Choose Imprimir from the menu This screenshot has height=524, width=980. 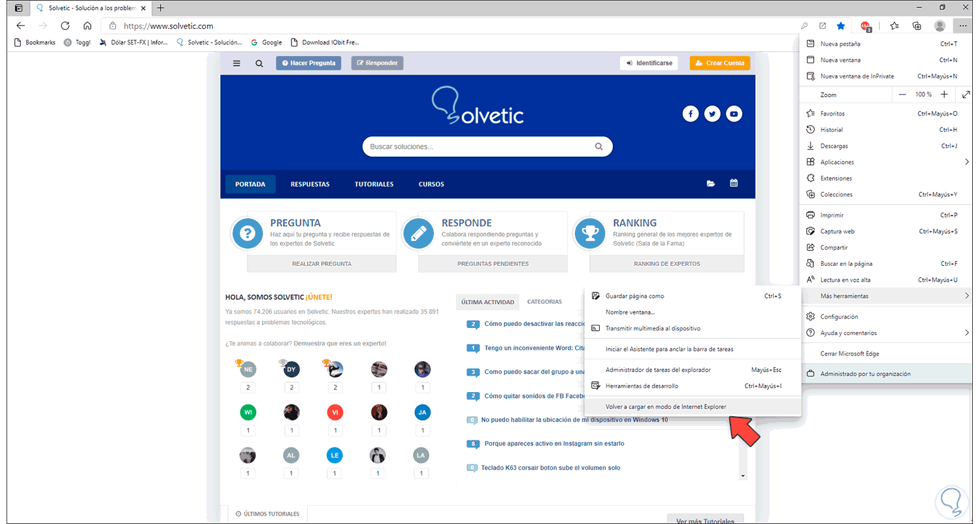click(x=887, y=215)
